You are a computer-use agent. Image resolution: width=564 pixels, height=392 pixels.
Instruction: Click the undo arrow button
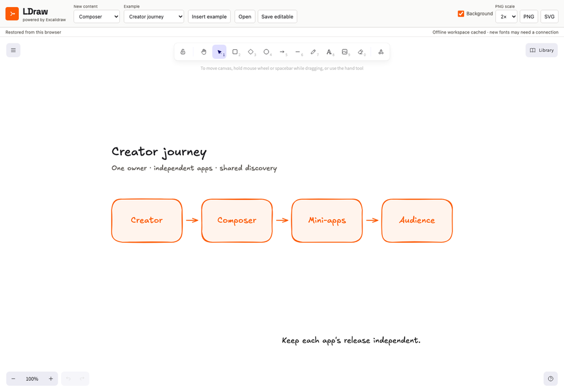click(x=68, y=378)
